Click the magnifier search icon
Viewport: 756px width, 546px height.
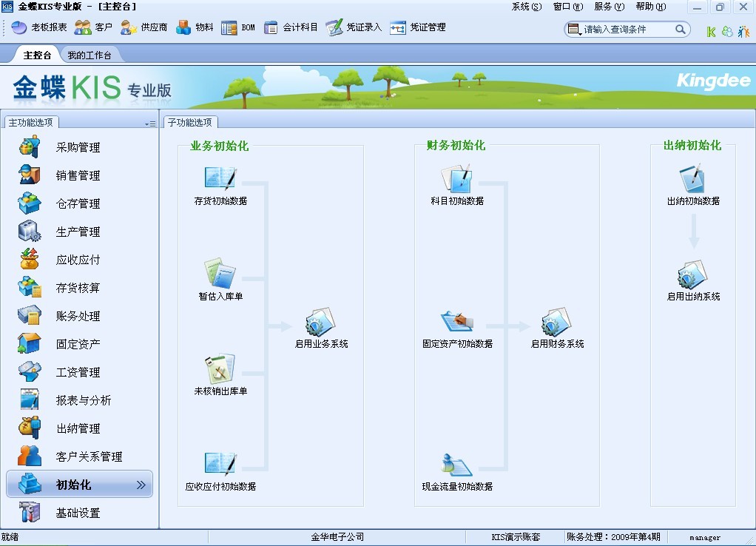[x=681, y=30]
